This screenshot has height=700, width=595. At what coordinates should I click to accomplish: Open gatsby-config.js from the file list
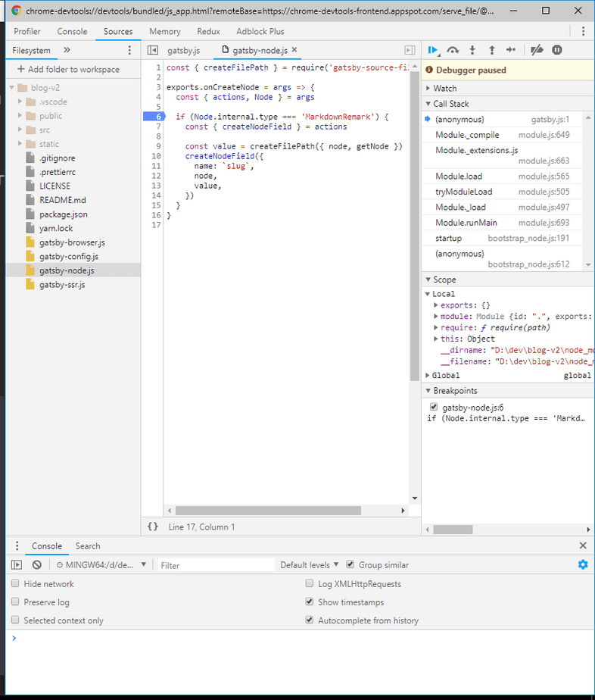coord(68,257)
